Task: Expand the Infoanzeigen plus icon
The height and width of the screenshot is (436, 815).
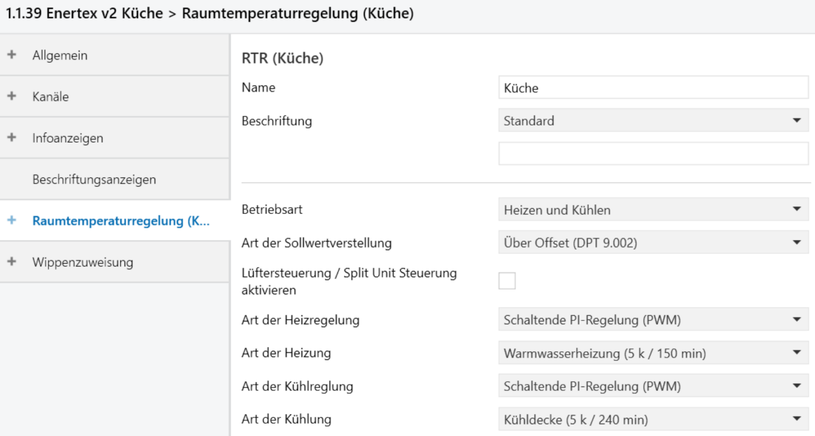Action: 12,138
